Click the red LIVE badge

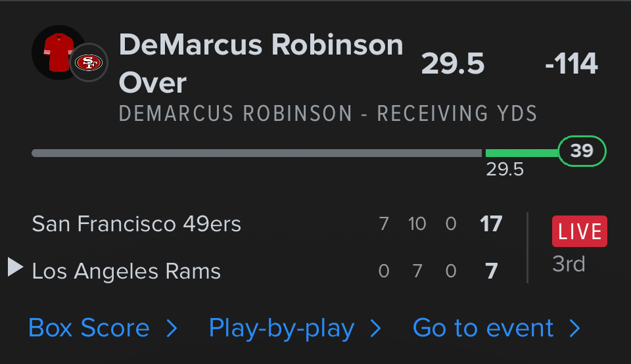point(580,231)
